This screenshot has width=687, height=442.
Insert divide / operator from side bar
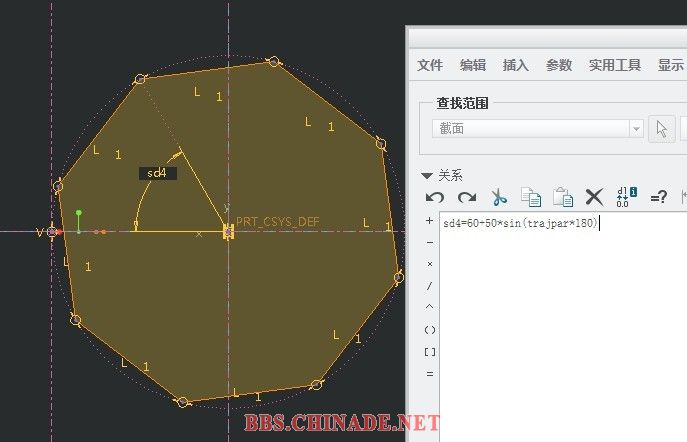pyautogui.click(x=429, y=286)
